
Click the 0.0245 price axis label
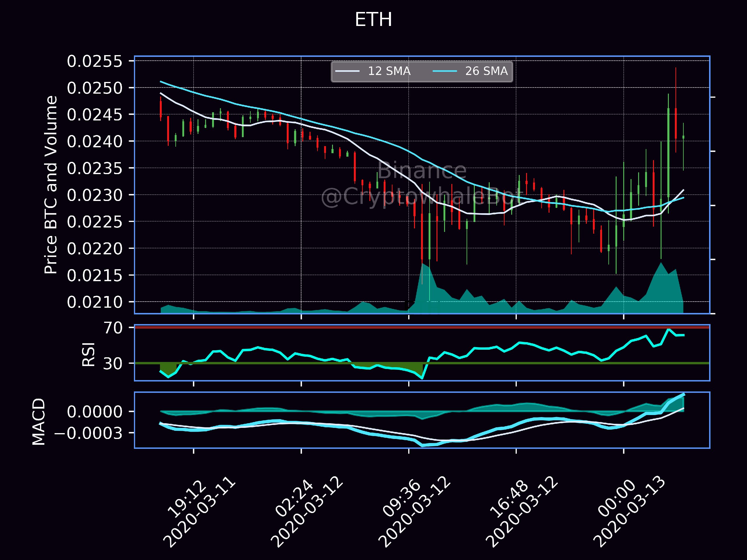pos(95,115)
